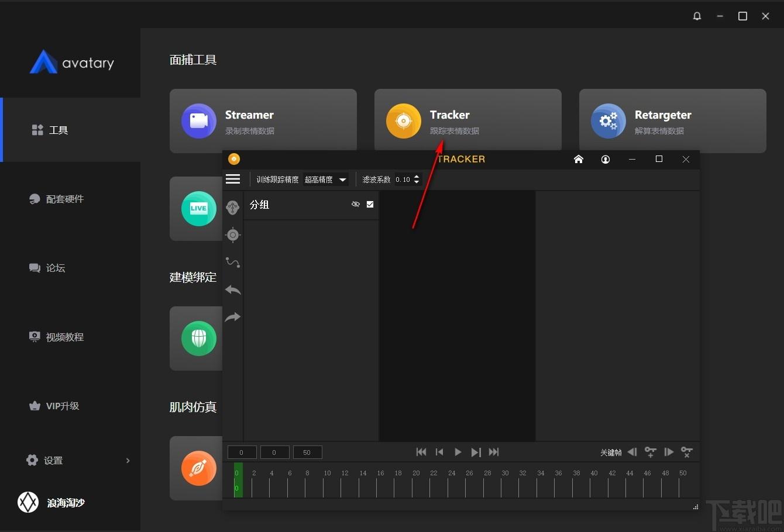Click the undo arrow icon
The height and width of the screenshot is (532, 784).
pos(233,290)
